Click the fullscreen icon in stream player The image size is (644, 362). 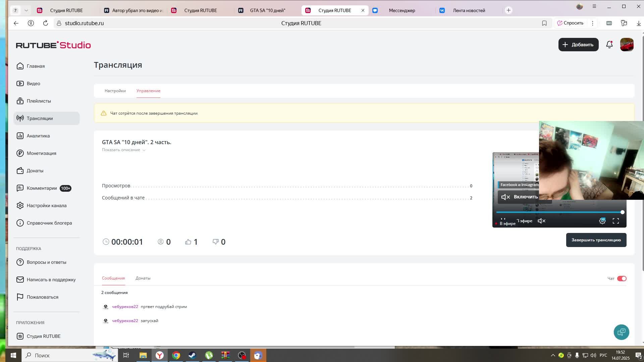click(616, 221)
